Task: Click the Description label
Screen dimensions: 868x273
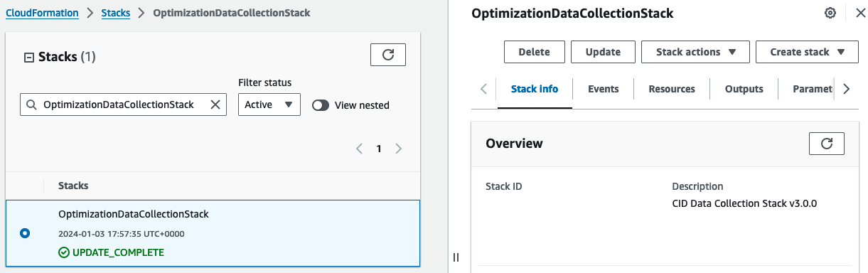Action: click(x=697, y=186)
